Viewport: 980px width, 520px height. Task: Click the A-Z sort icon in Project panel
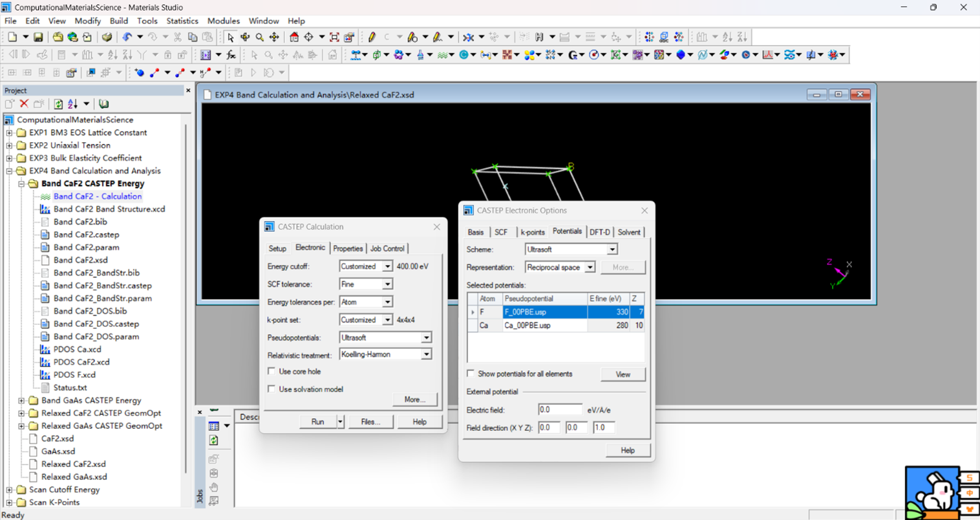72,104
